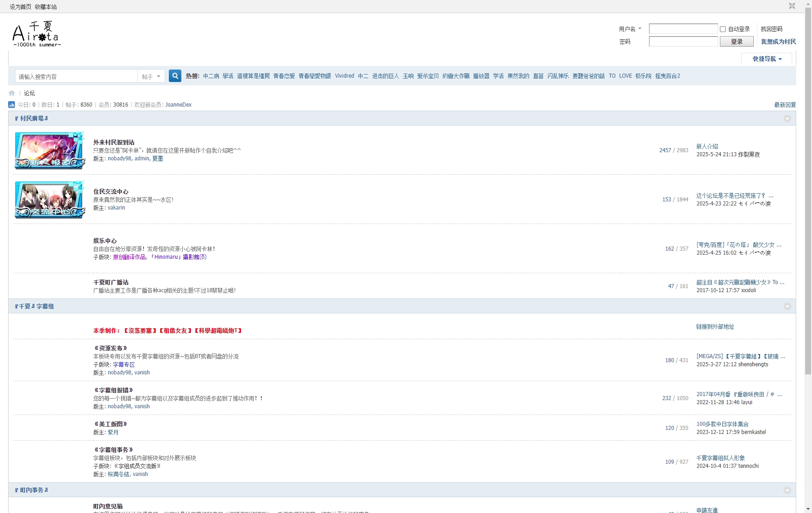Viewport: 812px width, 513px height.
Task: Click the home icon in breadcrumb
Action: 12,93
